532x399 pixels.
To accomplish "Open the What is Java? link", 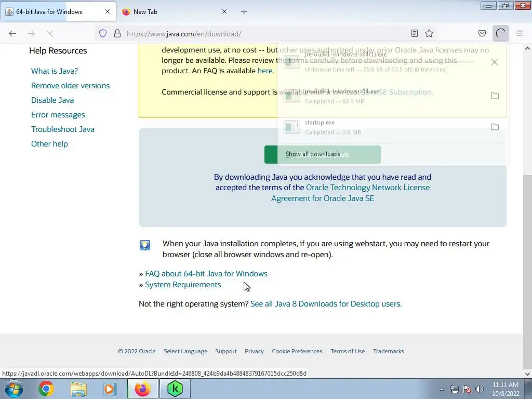I will [x=55, y=71].
